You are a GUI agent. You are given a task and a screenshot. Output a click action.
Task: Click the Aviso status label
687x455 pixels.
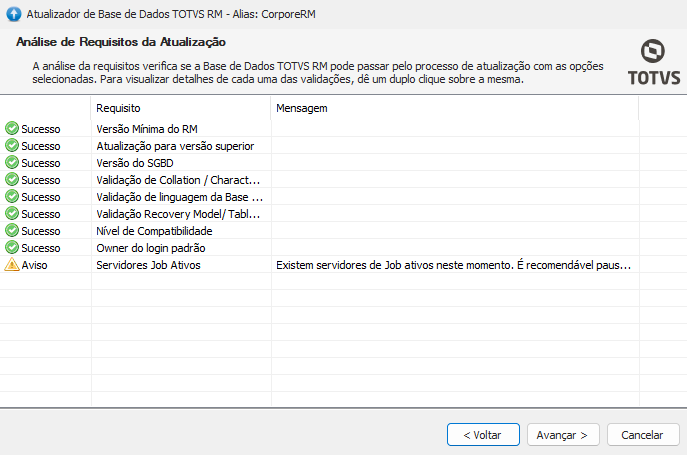[34, 265]
